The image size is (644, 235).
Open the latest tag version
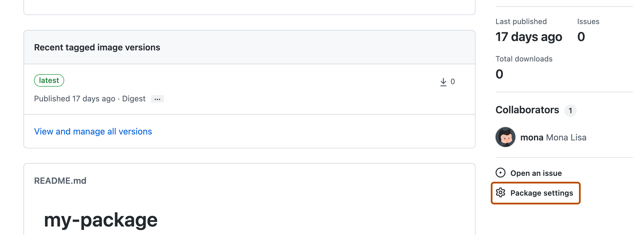pyautogui.click(x=49, y=80)
